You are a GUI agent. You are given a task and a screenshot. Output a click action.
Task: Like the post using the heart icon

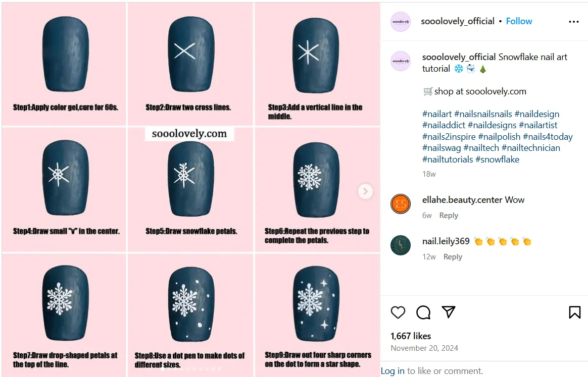[x=398, y=312]
